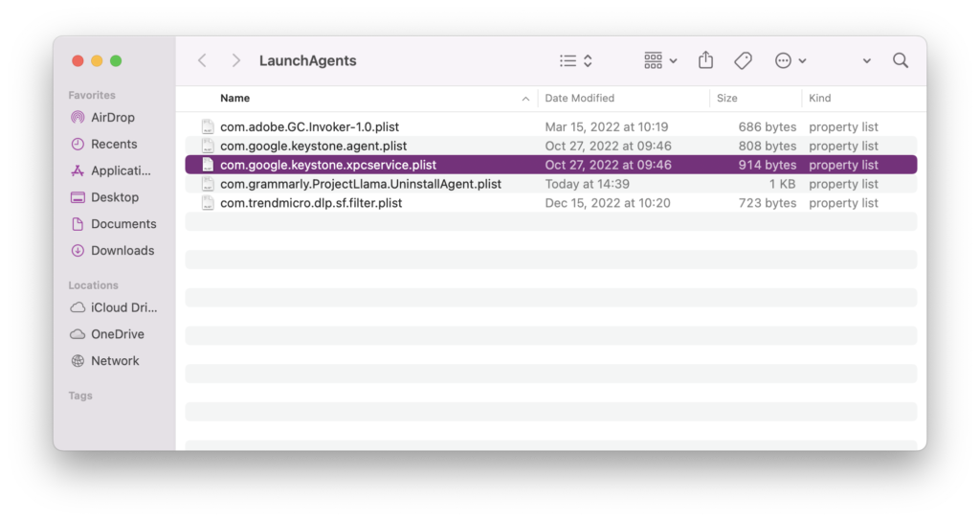
Task: Sort files by Name column header
Action: pyautogui.click(x=235, y=98)
